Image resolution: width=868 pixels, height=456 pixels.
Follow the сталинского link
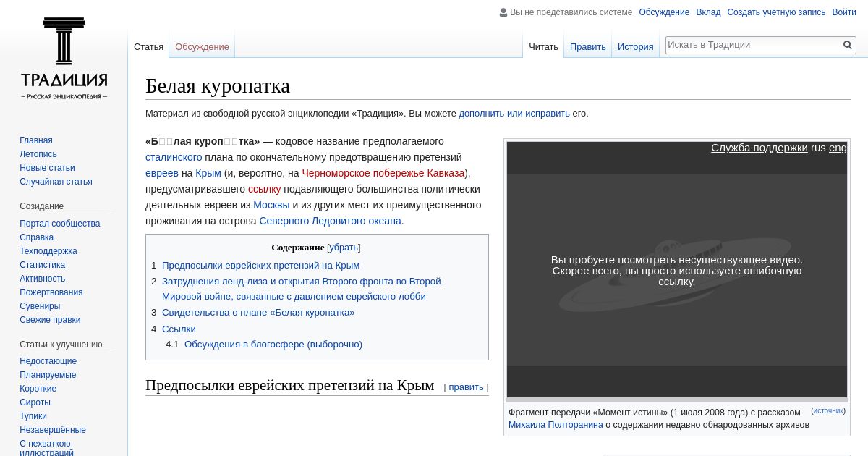click(x=174, y=157)
